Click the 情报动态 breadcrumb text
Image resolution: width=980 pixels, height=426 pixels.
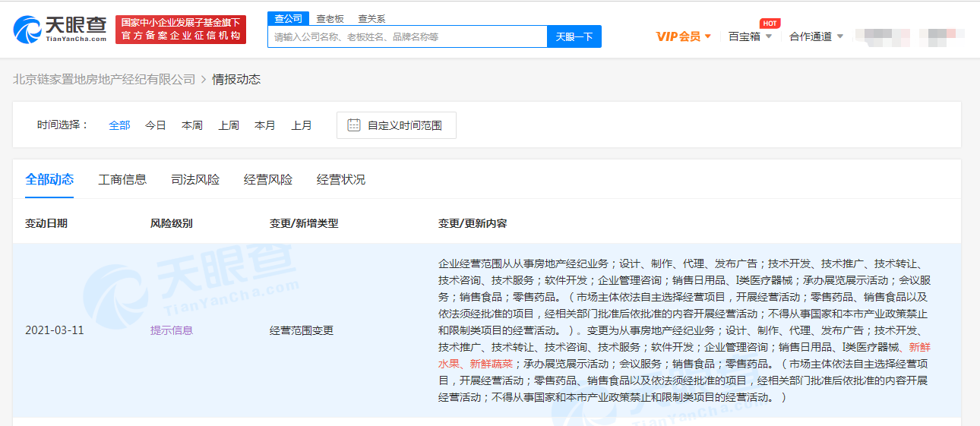coord(236,79)
